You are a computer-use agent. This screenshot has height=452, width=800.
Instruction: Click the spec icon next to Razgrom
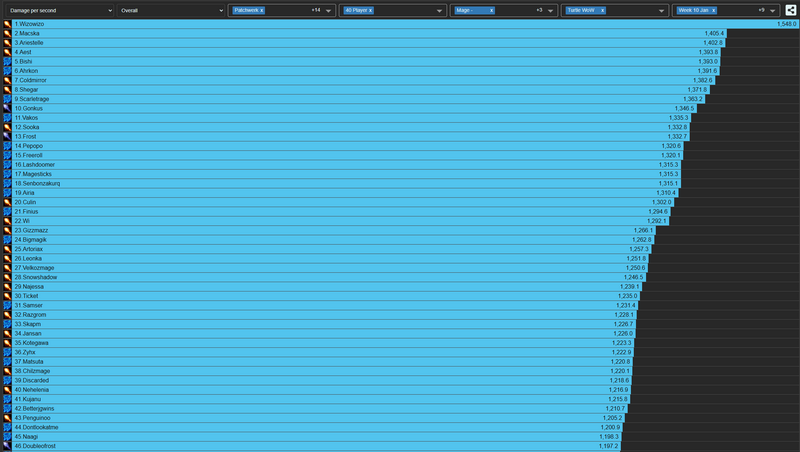click(6, 315)
